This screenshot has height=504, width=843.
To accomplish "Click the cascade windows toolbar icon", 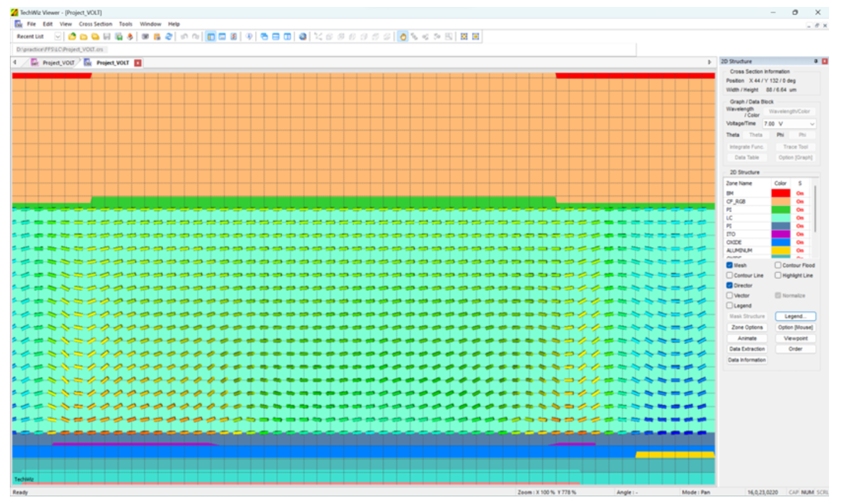I will [264, 37].
